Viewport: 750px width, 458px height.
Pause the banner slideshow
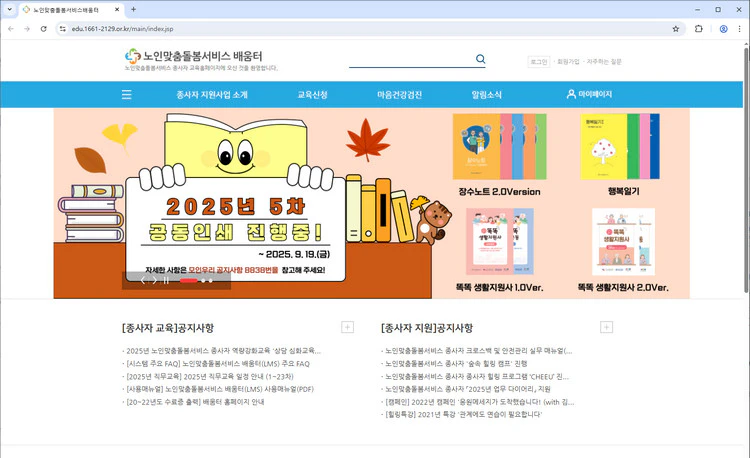[x=166, y=281]
